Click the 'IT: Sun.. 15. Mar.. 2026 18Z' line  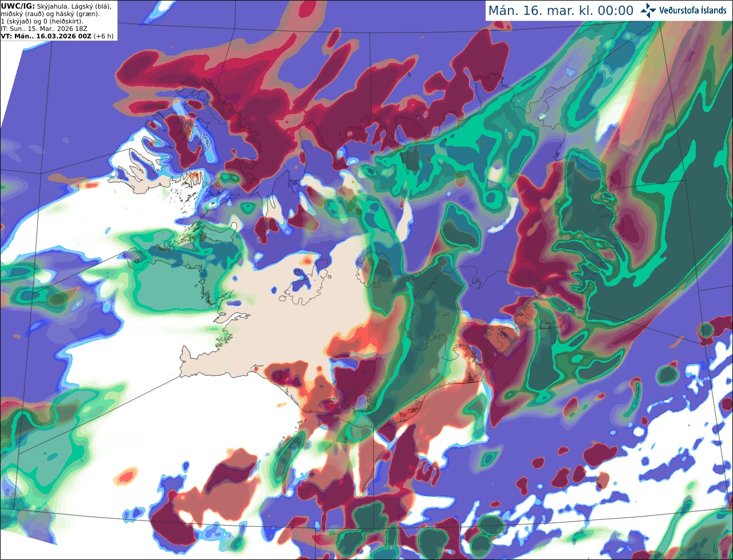click(x=44, y=29)
